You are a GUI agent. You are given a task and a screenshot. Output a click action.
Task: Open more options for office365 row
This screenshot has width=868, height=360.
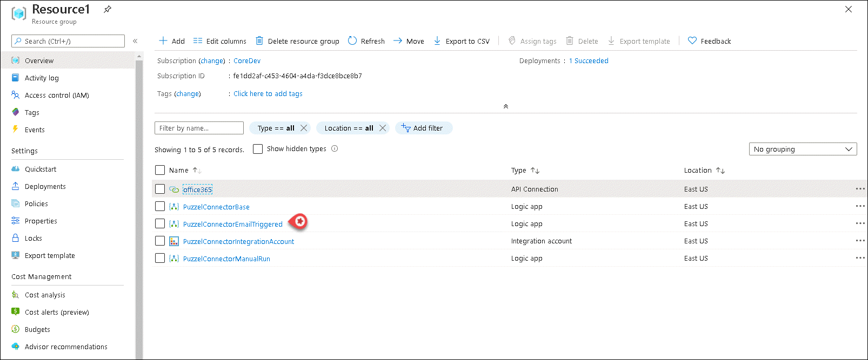tap(860, 189)
